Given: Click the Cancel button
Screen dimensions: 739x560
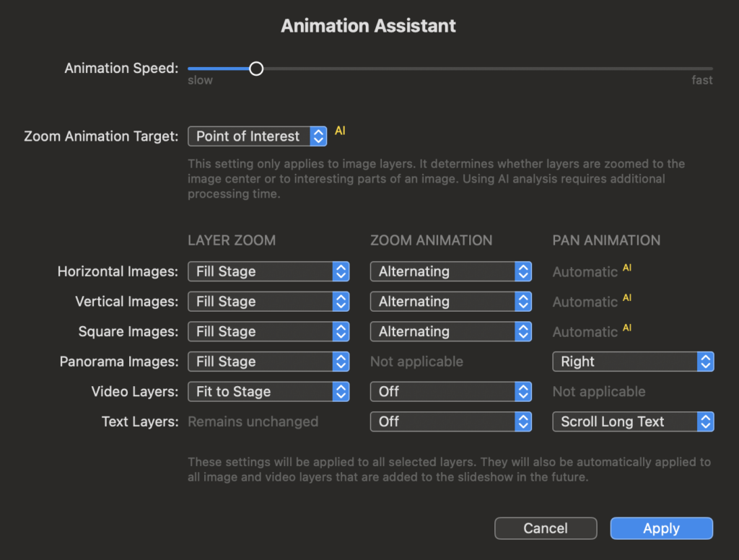Looking at the screenshot, I should pos(546,528).
